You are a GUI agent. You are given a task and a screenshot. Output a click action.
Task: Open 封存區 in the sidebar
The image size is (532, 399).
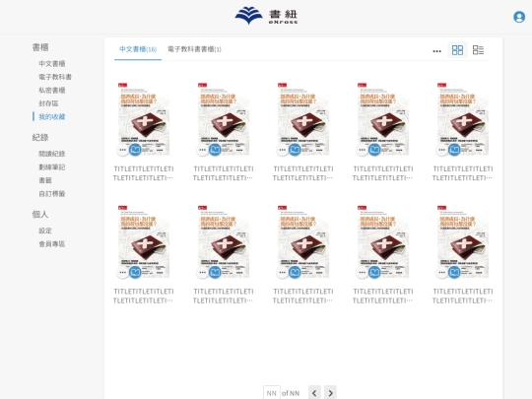tap(48, 103)
